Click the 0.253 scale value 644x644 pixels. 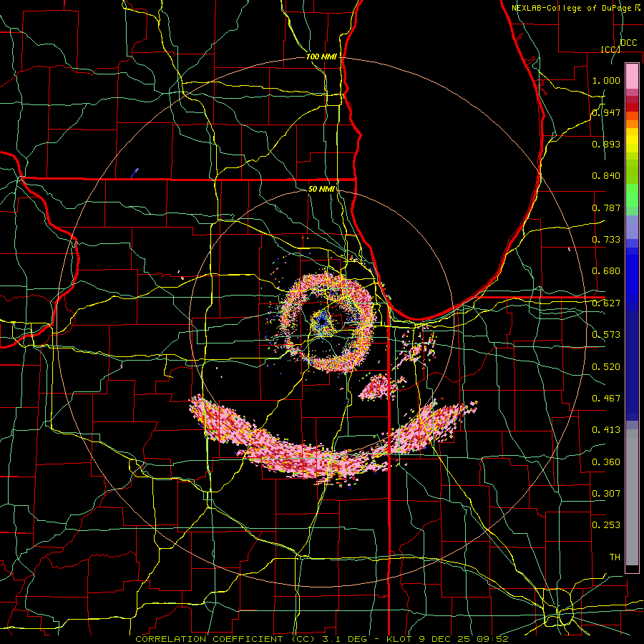click(x=606, y=525)
